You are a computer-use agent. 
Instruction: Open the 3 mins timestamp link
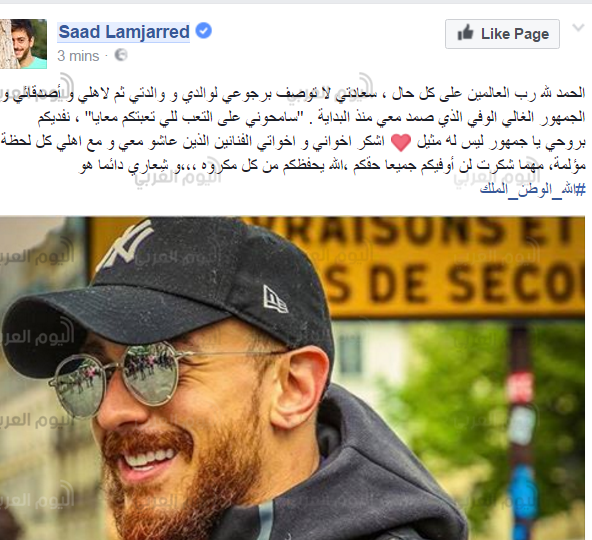(78, 56)
